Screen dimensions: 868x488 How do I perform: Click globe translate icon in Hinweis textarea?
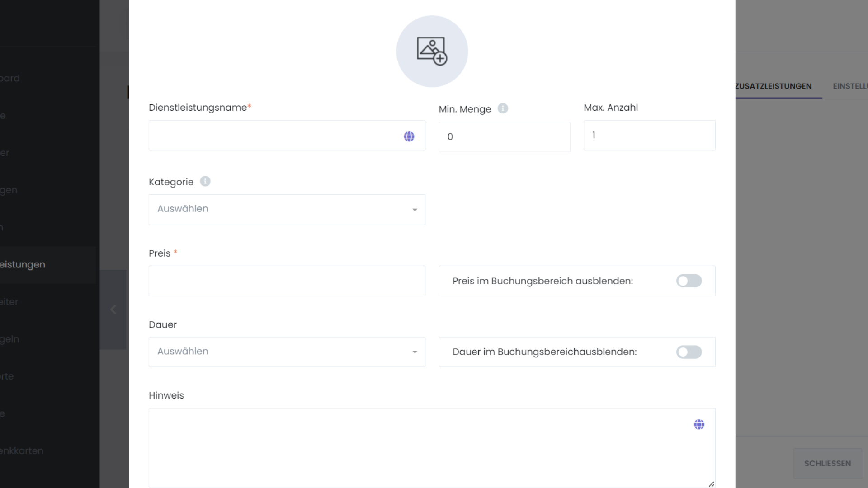(x=699, y=424)
